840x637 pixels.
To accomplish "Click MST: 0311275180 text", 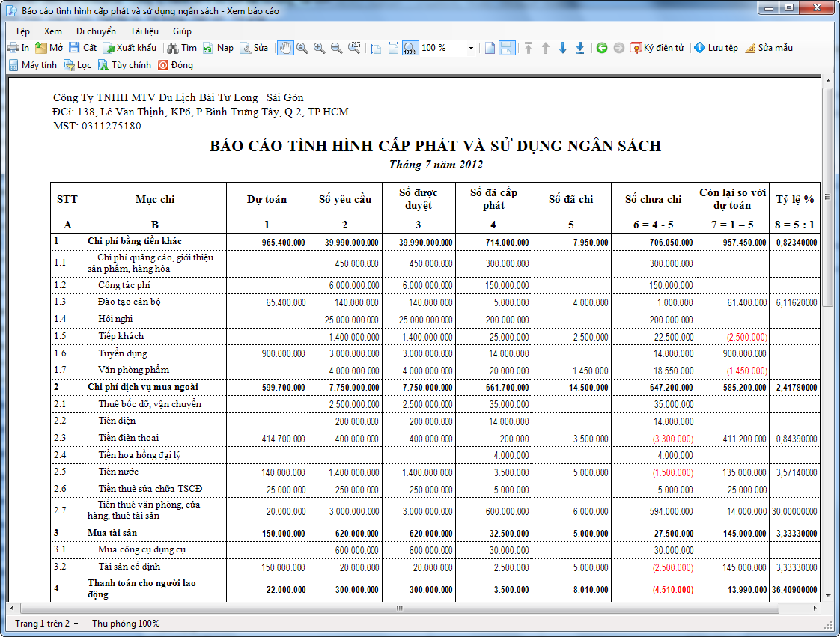I will 97,126.
